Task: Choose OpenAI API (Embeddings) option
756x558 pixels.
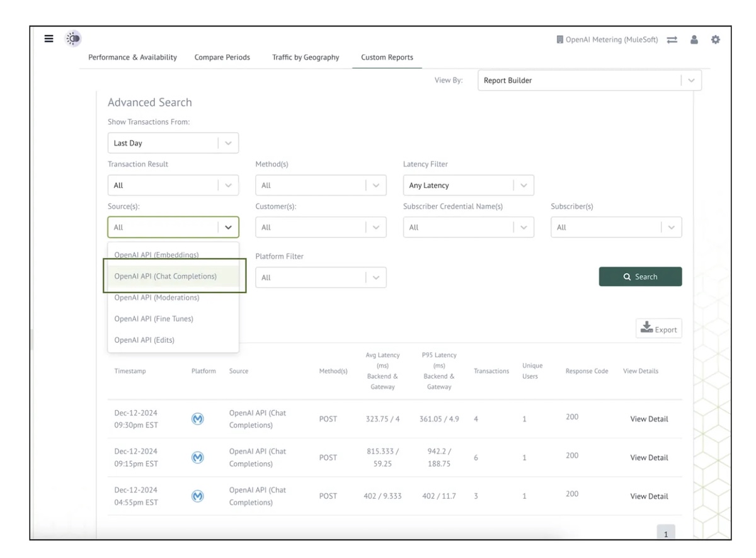Action: [x=173, y=254]
